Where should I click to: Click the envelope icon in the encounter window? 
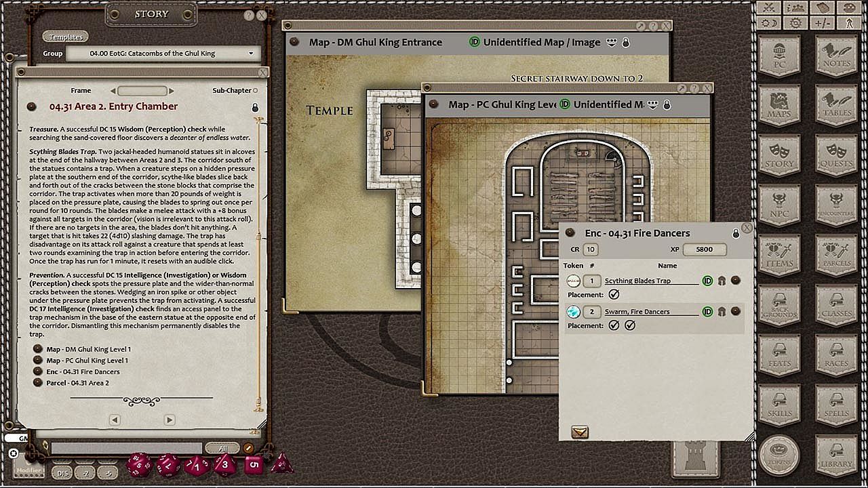pos(580,432)
